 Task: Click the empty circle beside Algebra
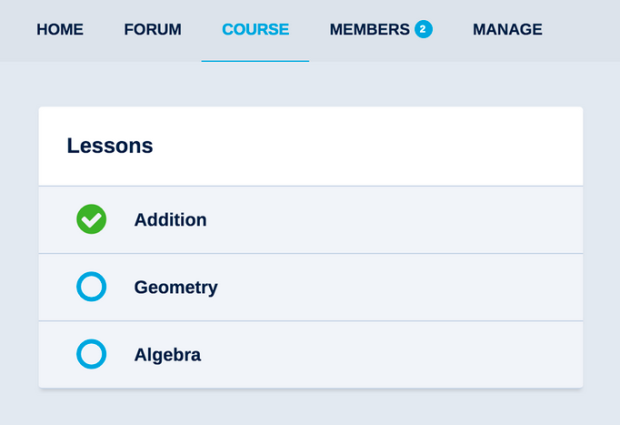[91, 354]
